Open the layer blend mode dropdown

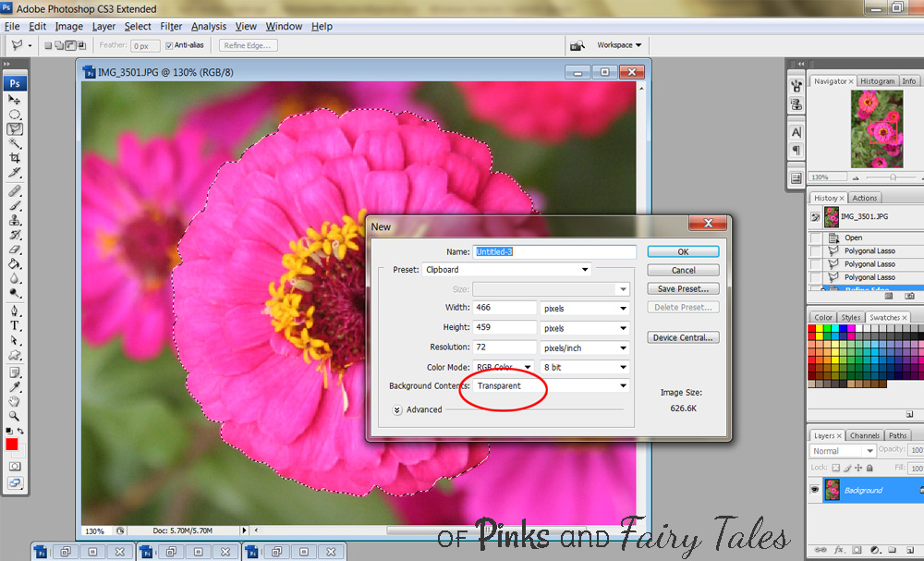(842, 450)
